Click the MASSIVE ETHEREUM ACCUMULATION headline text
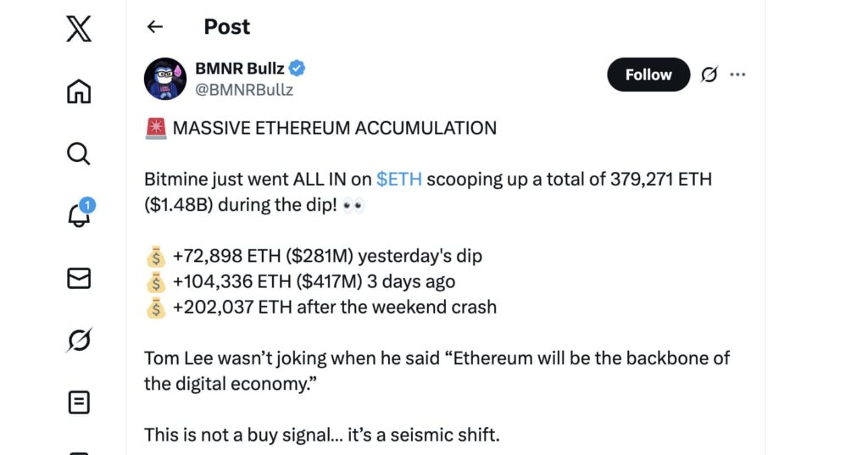The image size is (868, 455). 334,129
